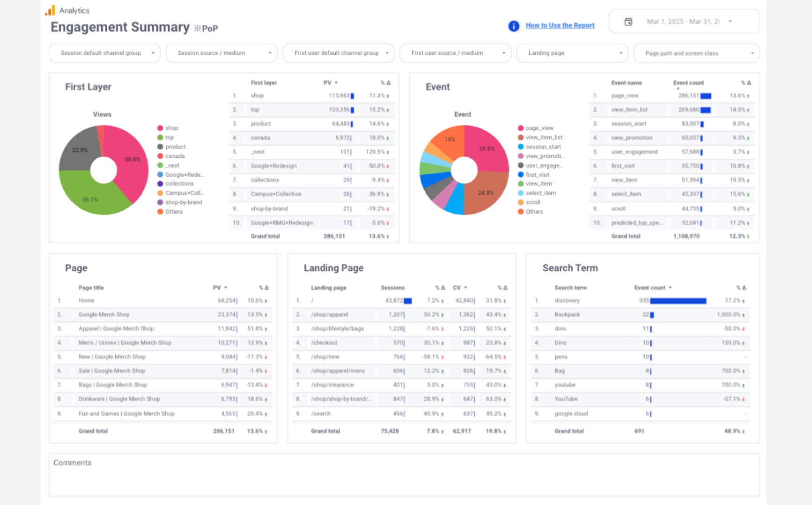Click the 'Landing page' column header
Screen dimensions: 812x505
328,288
